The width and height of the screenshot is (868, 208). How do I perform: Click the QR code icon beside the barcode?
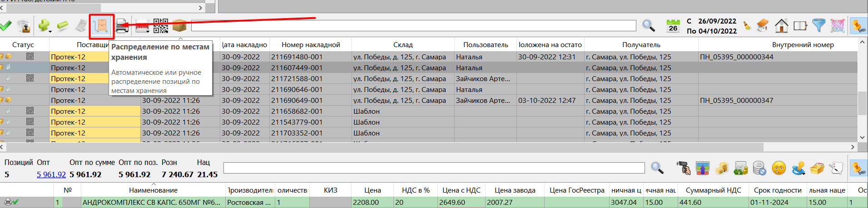pos(161,26)
